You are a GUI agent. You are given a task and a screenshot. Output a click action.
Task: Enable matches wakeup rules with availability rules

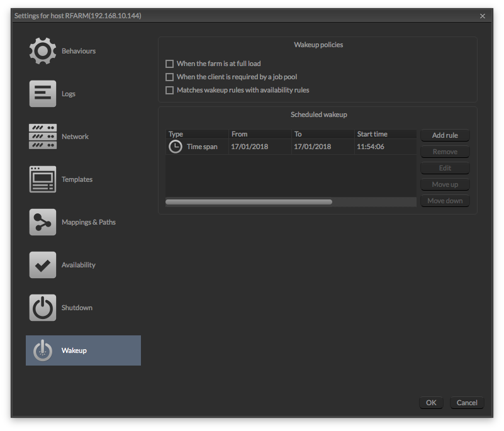[x=169, y=90]
